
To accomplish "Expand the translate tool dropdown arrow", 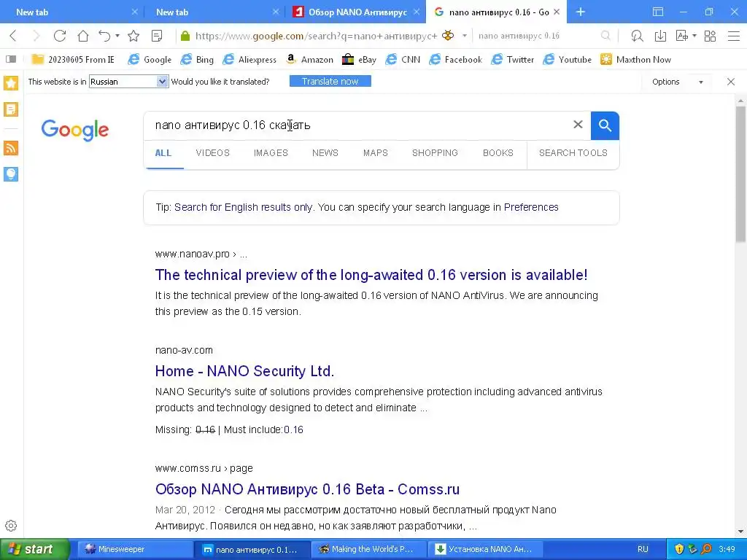I will pyautogui.click(x=694, y=36).
